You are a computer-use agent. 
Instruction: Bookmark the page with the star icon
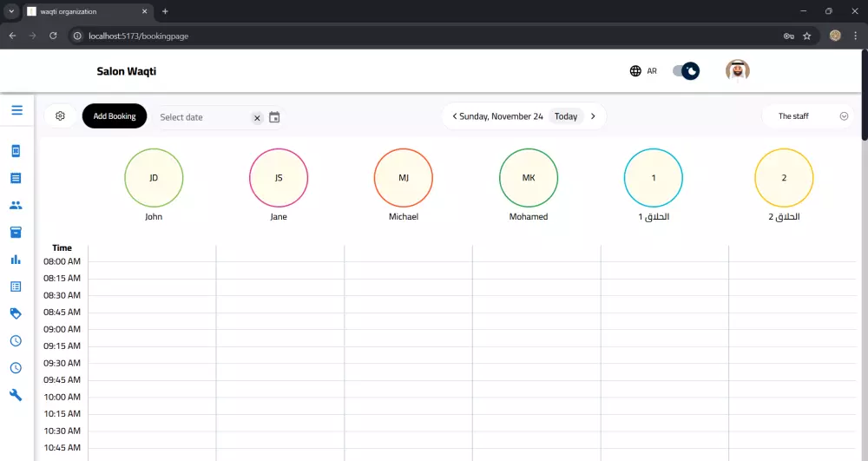click(x=807, y=36)
